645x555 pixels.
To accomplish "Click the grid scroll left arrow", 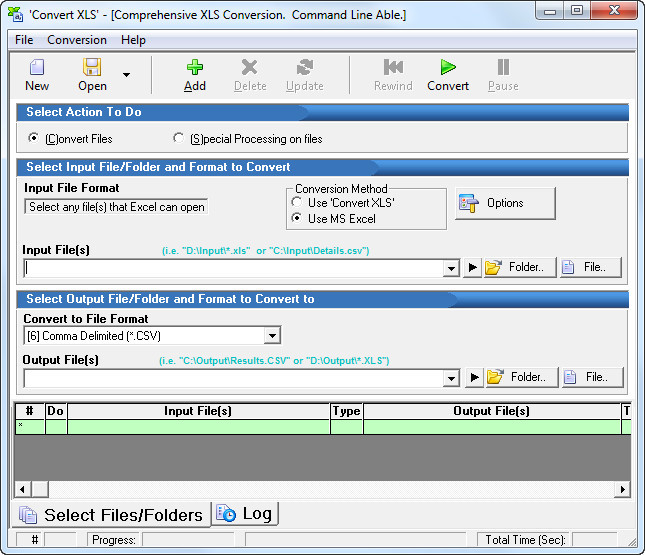I will point(23,489).
